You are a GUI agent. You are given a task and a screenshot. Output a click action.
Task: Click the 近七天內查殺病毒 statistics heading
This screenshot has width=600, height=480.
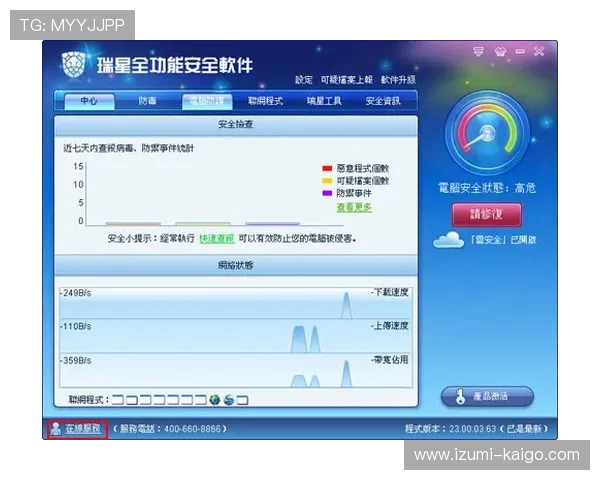pyautogui.click(x=129, y=148)
